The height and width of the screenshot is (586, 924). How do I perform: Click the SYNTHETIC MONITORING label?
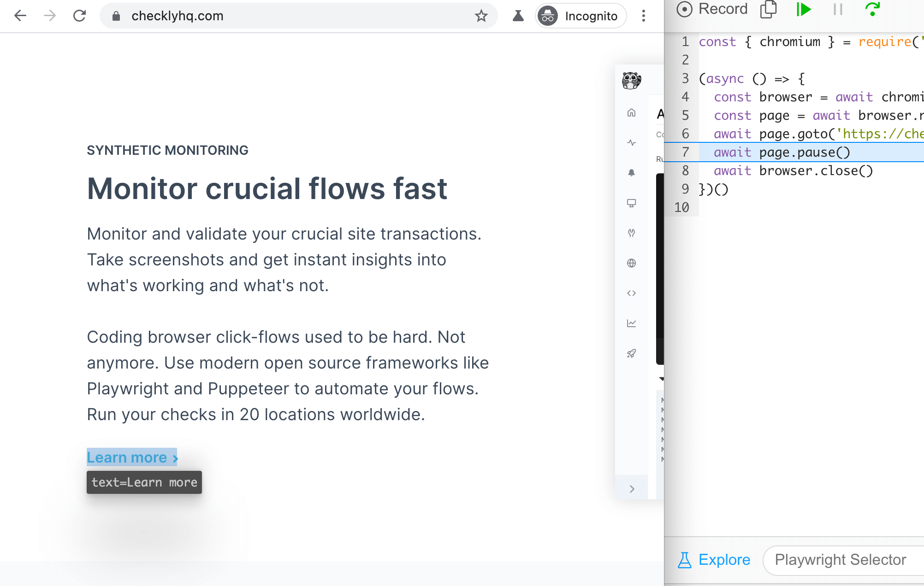tap(167, 150)
